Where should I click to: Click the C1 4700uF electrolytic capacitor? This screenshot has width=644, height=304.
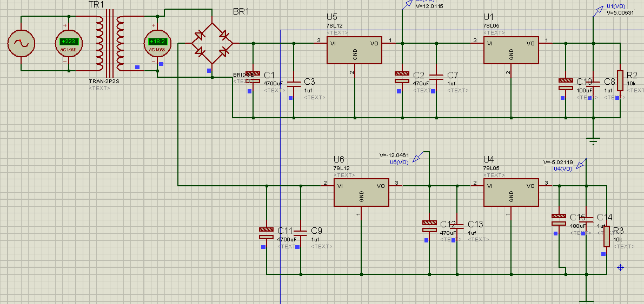point(253,77)
